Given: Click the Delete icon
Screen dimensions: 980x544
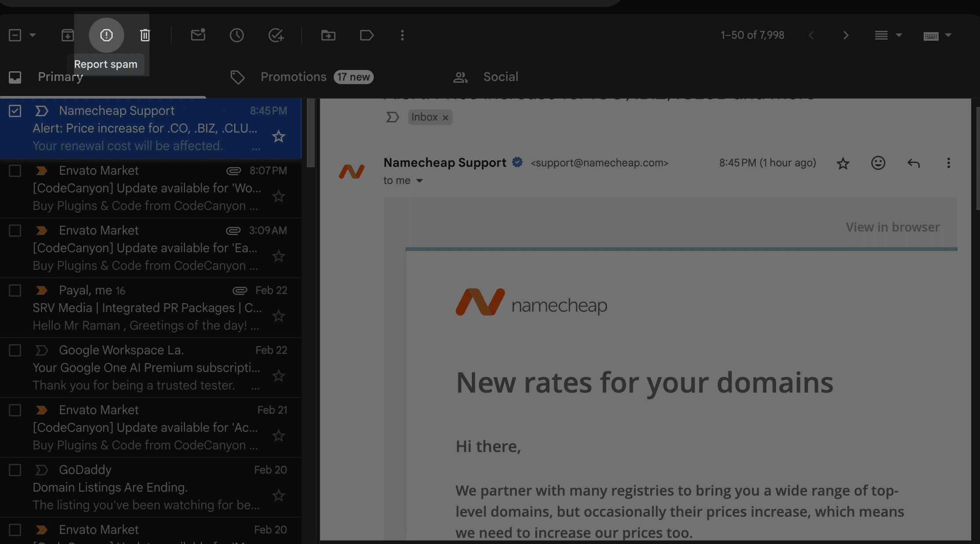Looking at the screenshot, I should click(145, 35).
